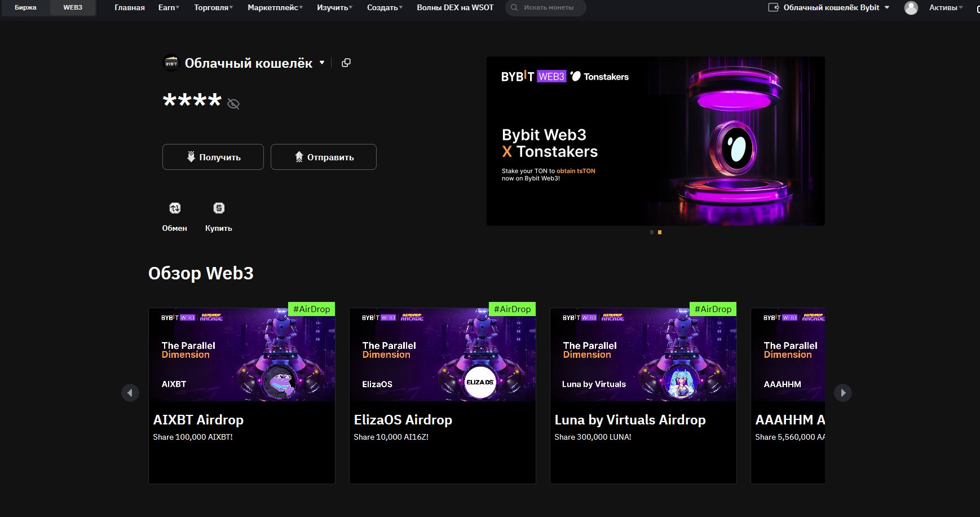
Task: Switch to the Биржа tab
Action: [25, 8]
